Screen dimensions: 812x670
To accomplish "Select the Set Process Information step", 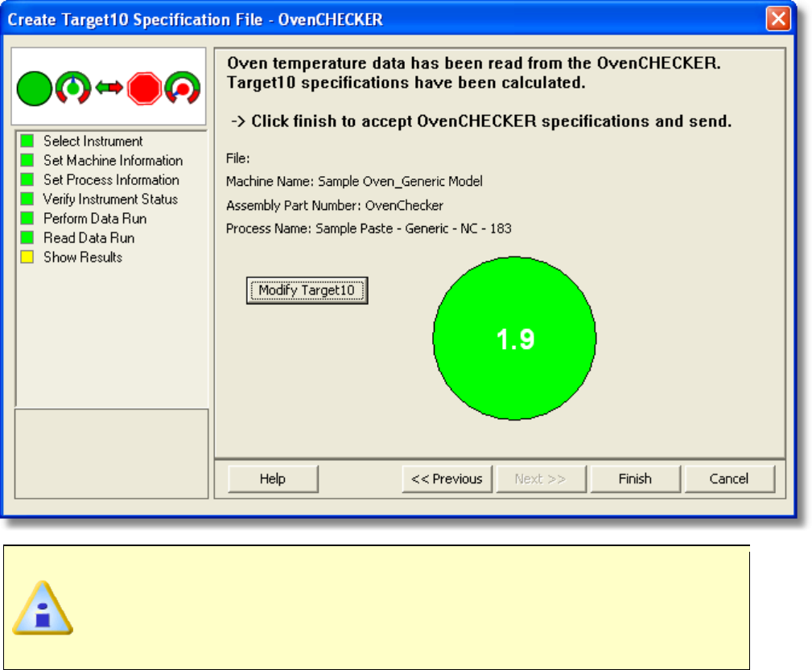I will point(111,179).
